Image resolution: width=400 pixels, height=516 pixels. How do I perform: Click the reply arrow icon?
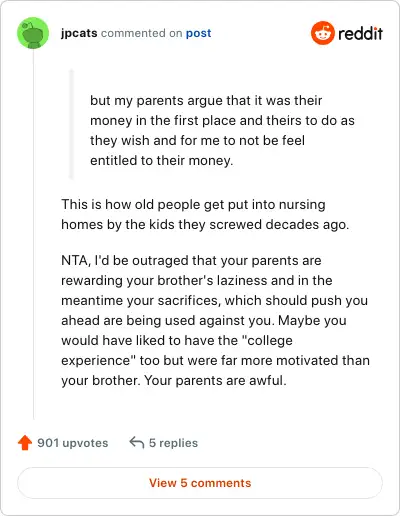[137, 443]
